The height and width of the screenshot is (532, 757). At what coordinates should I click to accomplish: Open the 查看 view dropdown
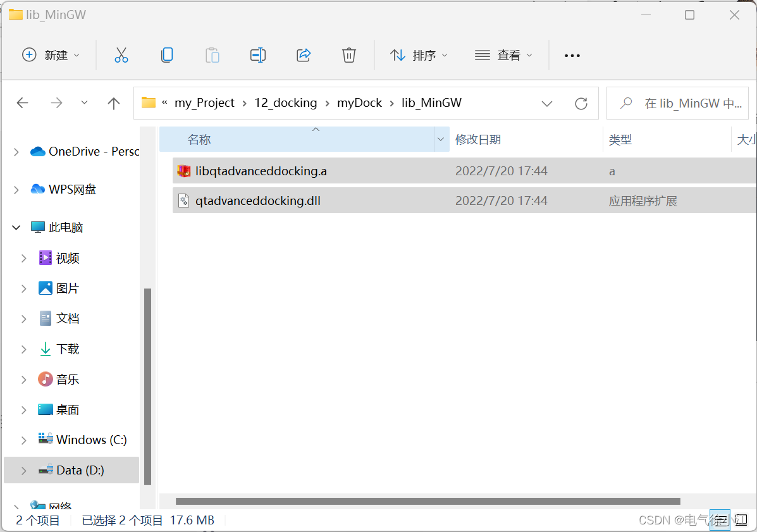pyautogui.click(x=503, y=55)
